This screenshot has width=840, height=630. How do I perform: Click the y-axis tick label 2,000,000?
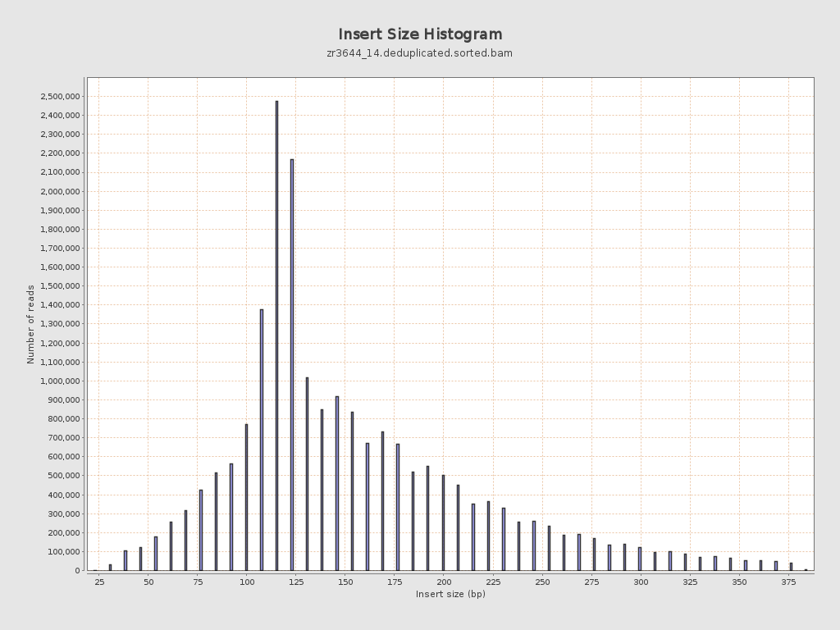pyautogui.click(x=60, y=191)
